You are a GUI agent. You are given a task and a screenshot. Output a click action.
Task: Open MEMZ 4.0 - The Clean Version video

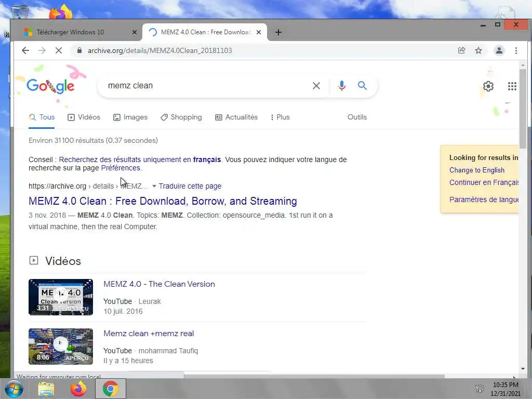159,284
